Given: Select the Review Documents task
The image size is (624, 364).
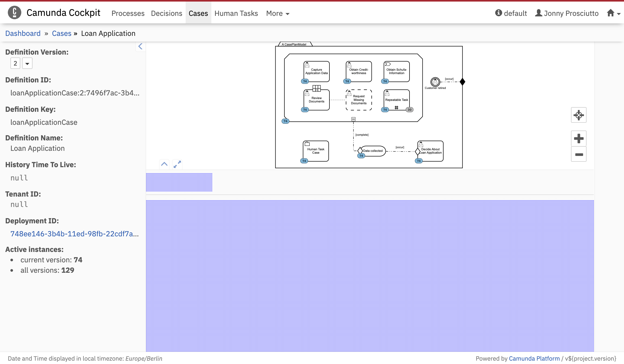Looking at the screenshot, I should tap(316, 100).
